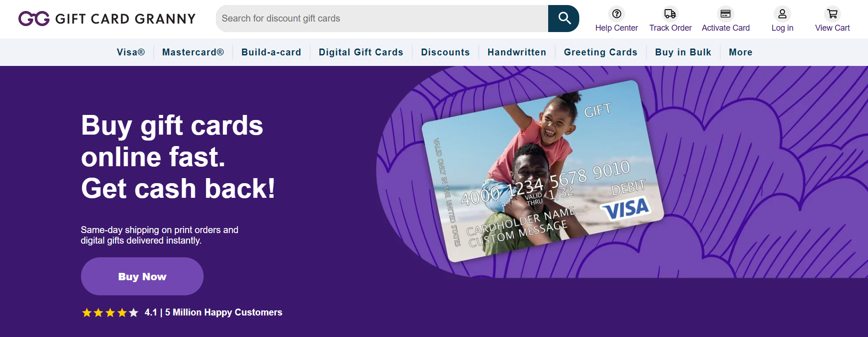Go to Handwritten navigation item

click(x=517, y=52)
